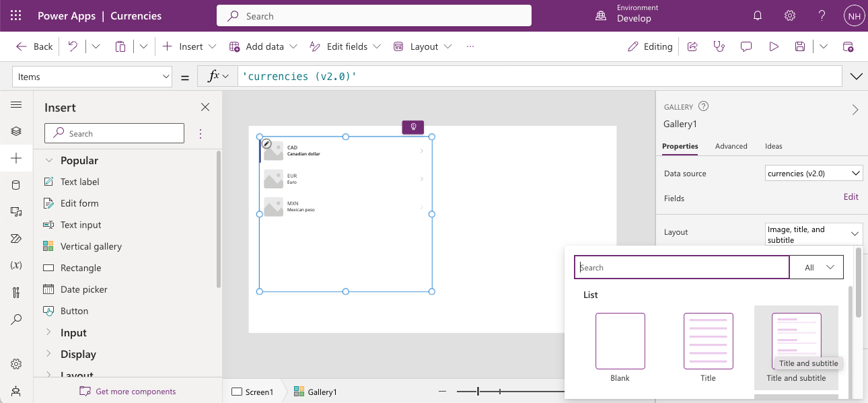Click the Share icon
Viewport: 868px width, 403px height.
[692, 46]
